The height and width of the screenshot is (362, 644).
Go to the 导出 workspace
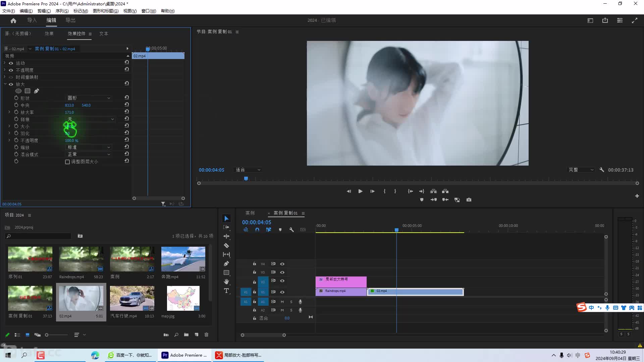coord(70,20)
